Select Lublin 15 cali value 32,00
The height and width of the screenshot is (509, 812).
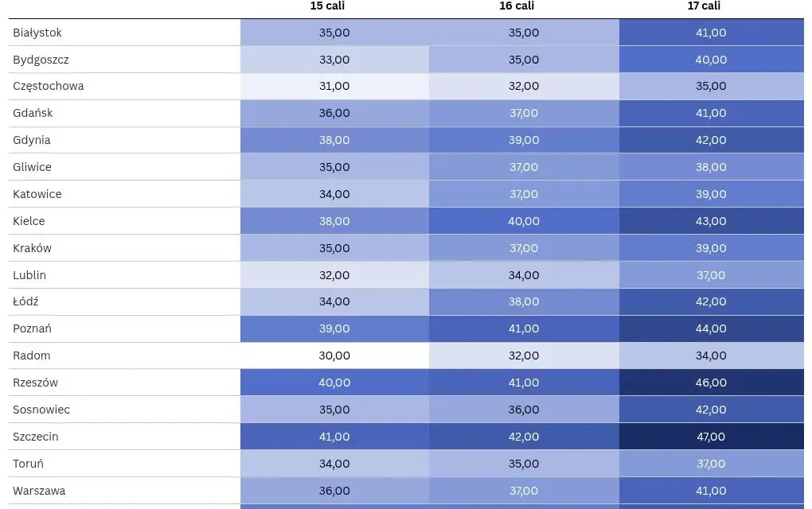[334, 274]
